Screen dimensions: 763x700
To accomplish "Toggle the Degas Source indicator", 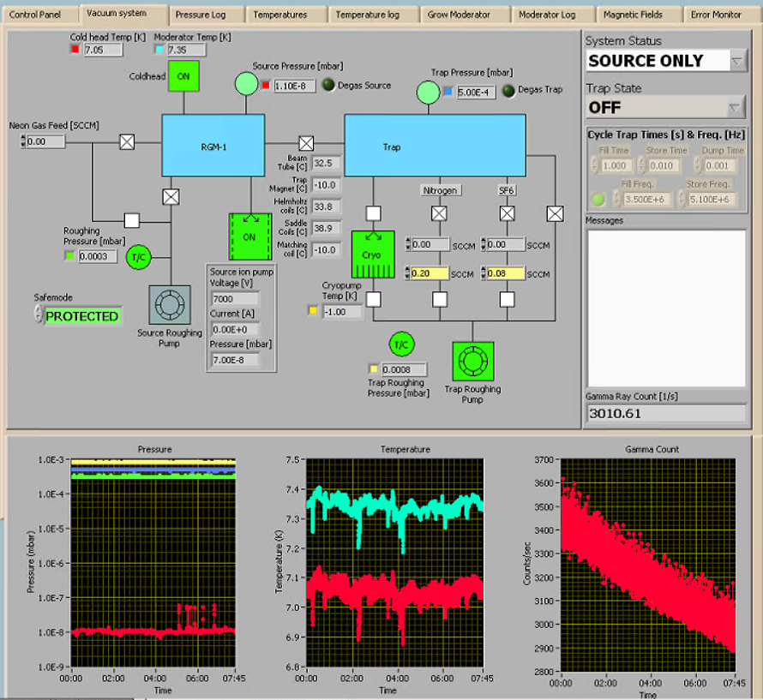I will (x=328, y=85).
